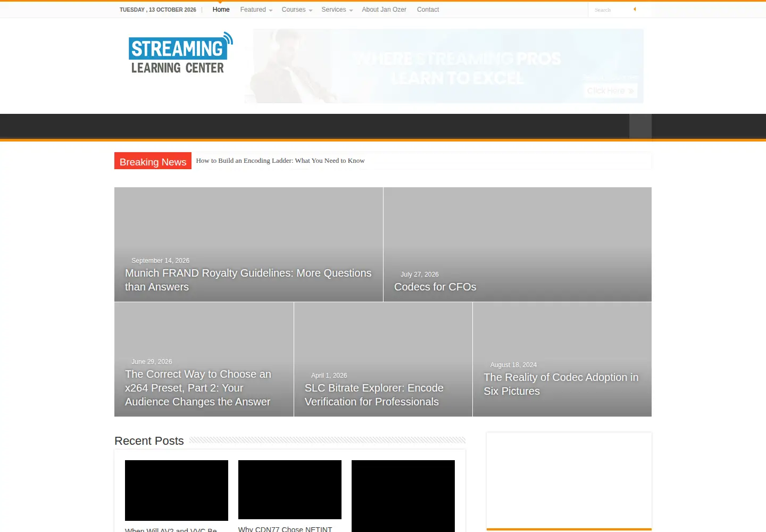Open thumbnail above When Will AV2 and VVC post
766x532 pixels.
(x=177, y=491)
